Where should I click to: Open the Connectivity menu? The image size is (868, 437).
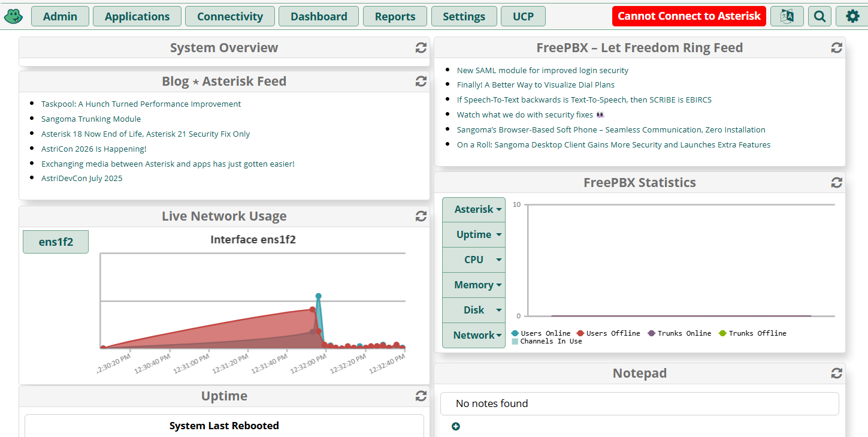click(230, 16)
